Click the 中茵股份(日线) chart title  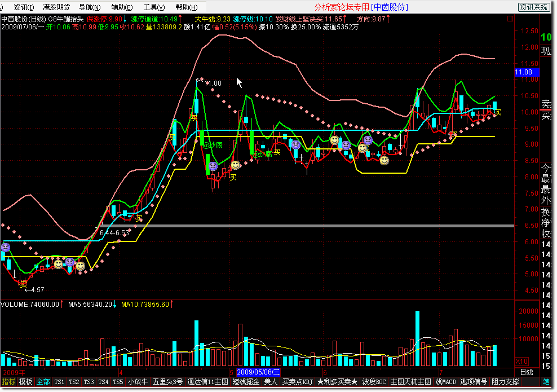[24, 19]
